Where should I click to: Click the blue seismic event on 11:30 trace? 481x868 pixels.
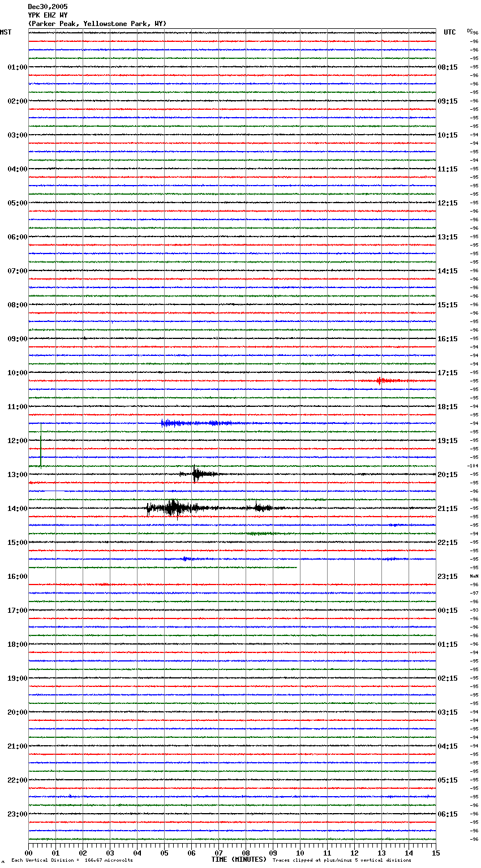pos(198,423)
